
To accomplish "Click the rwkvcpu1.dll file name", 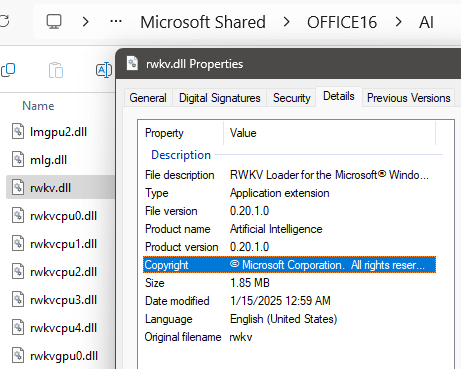I will (63, 244).
